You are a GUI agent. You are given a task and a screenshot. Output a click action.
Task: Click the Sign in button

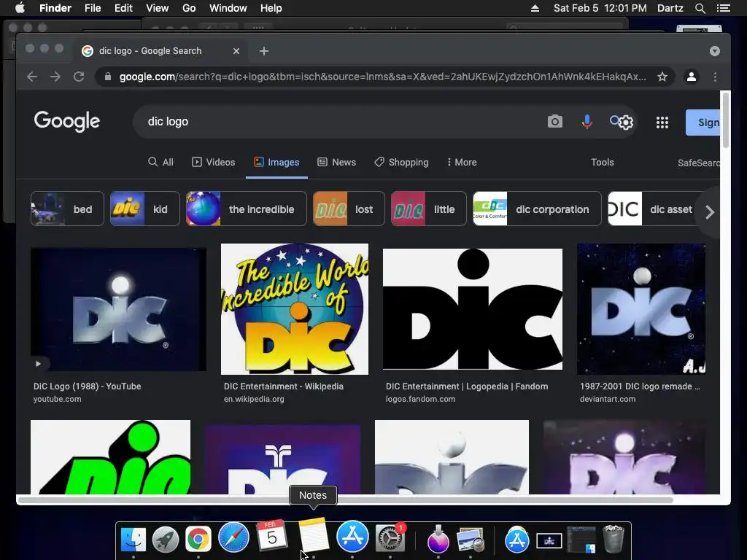tap(703, 122)
